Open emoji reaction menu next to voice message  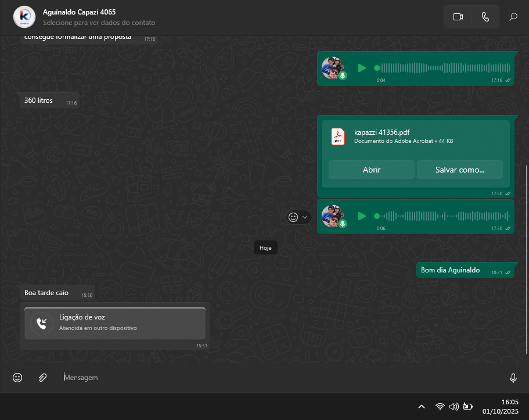(x=298, y=217)
